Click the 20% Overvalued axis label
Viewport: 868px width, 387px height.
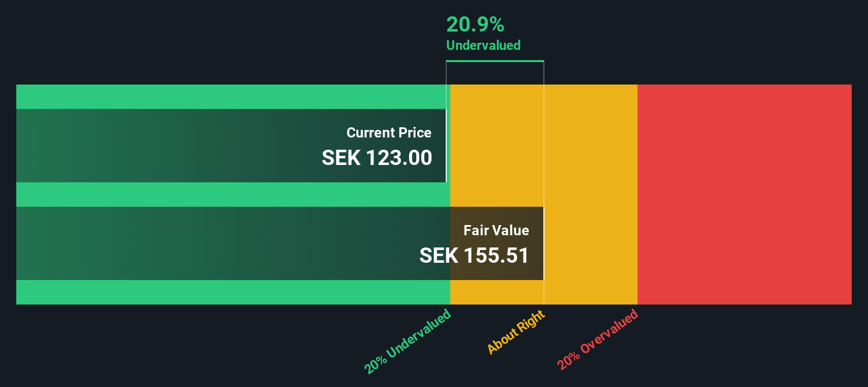597,339
